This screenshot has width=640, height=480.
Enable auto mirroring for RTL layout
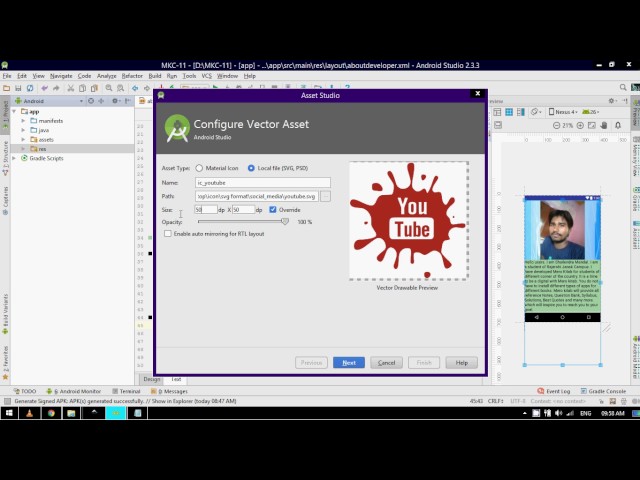click(x=168, y=234)
